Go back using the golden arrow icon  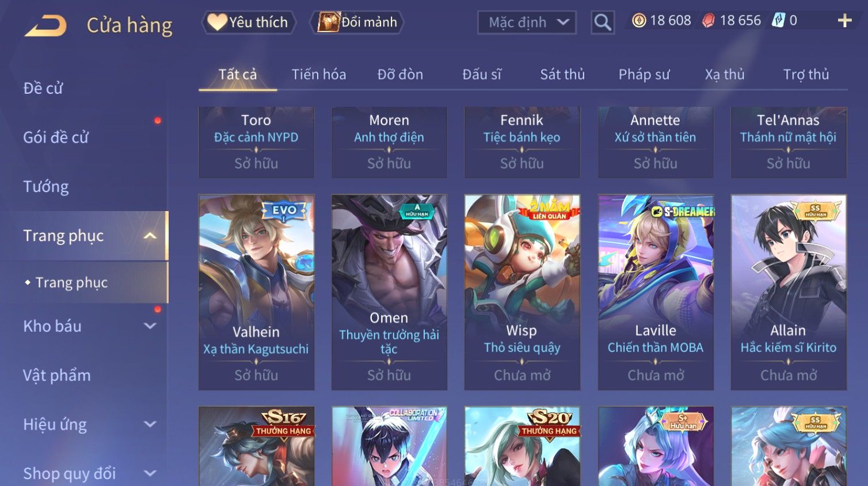click(x=45, y=25)
